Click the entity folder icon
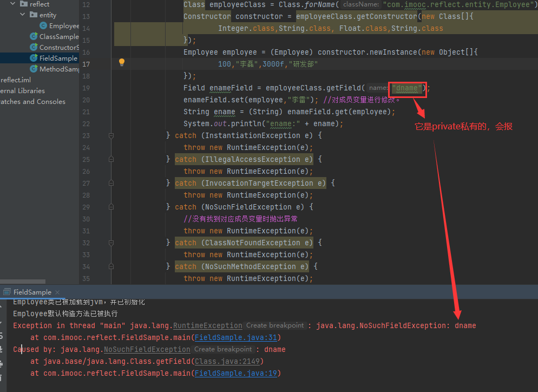538x392 pixels. (x=34, y=15)
